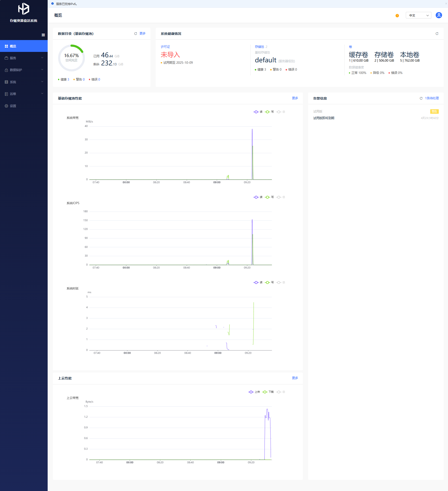The height and width of the screenshot is (491, 448).
Task: Toggle write series in system IOPS chart
Action: (270, 197)
